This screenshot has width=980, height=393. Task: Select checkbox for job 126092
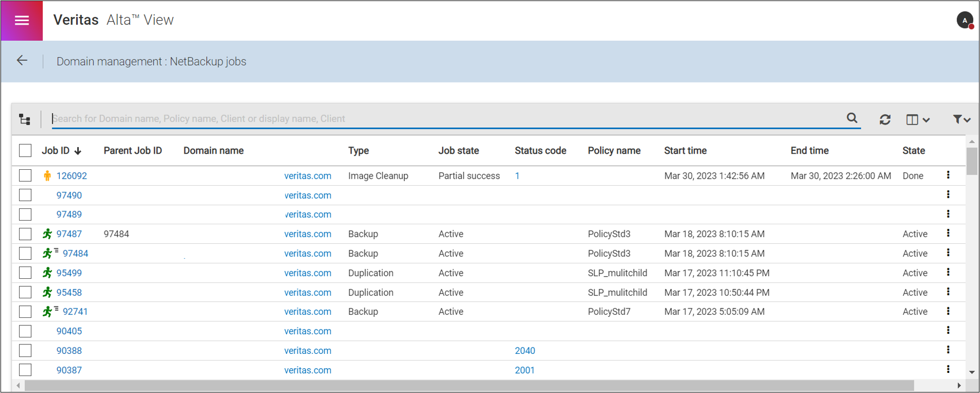(25, 176)
